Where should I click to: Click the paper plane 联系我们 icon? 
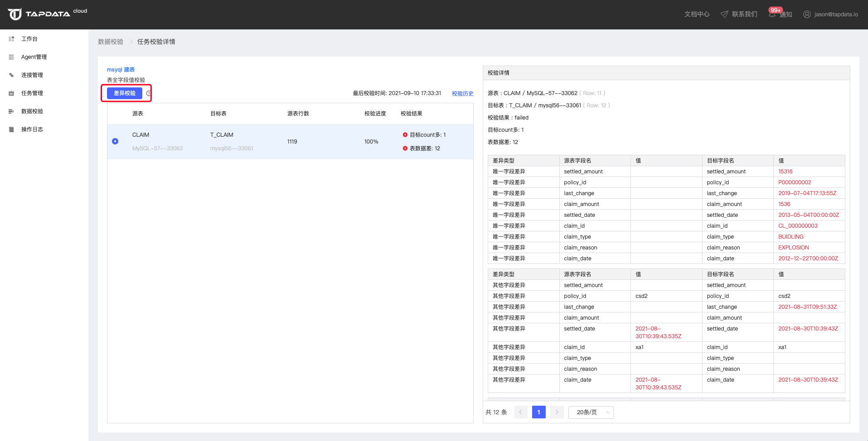tap(724, 14)
